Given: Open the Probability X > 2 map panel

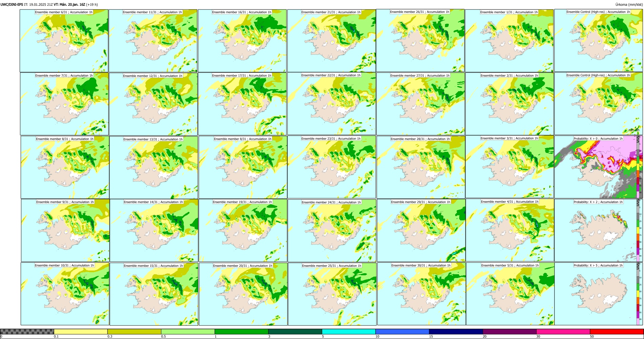Looking at the screenshot, I should coord(599,231).
